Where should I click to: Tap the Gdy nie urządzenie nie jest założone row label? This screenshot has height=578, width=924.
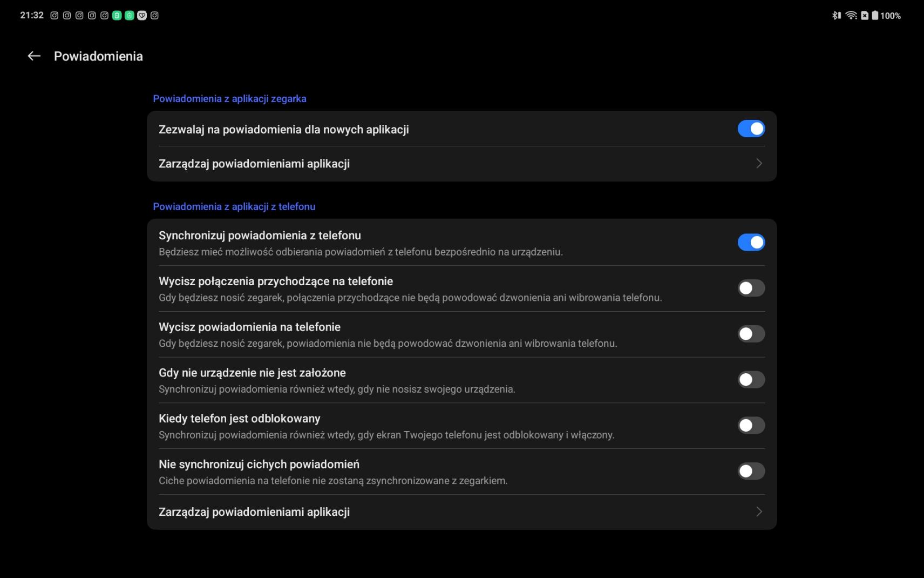pyautogui.click(x=252, y=373)
